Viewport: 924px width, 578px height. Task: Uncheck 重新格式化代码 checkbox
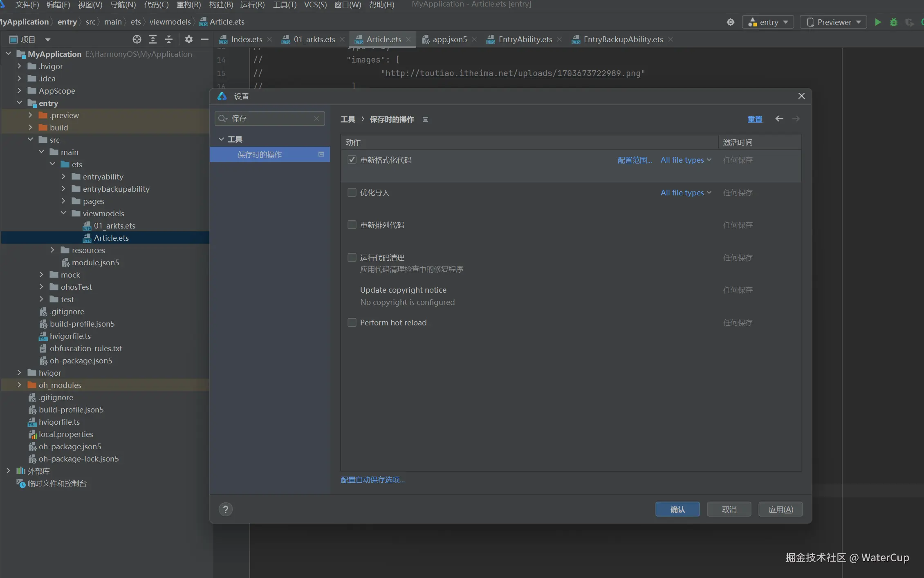pyautogui.click(x=352, y=160)
